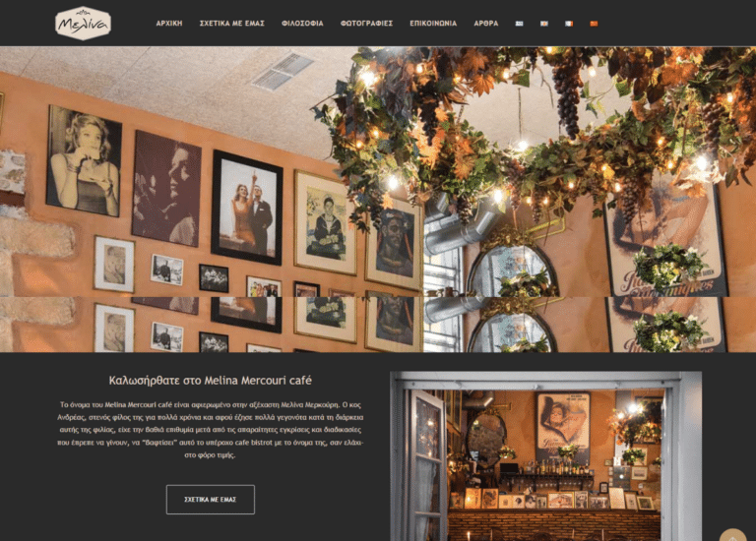Click the vintage poster inside café photo
Image resolution: width=756 pixels, height=541 pixels.
(563, 425)
